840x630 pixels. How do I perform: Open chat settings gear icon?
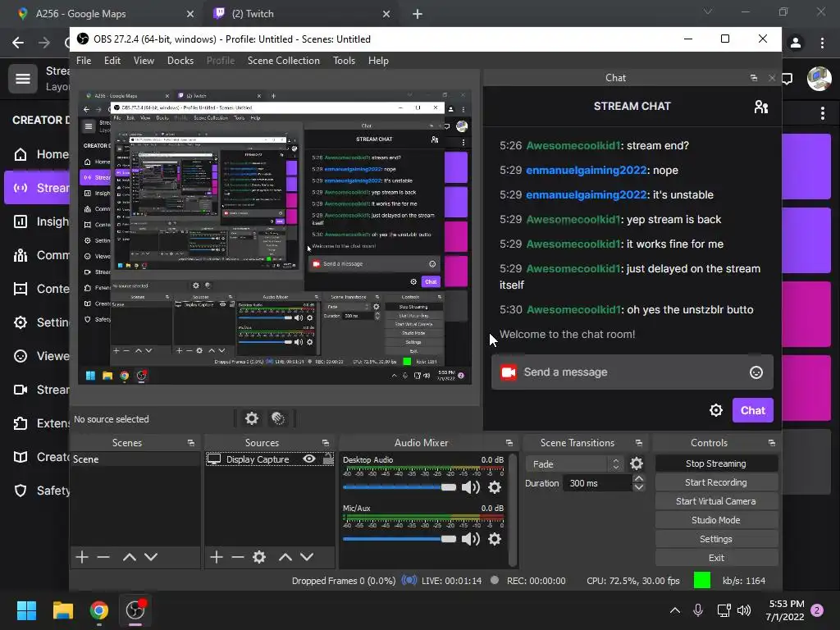pyautogui.click(x=715, y=410)
